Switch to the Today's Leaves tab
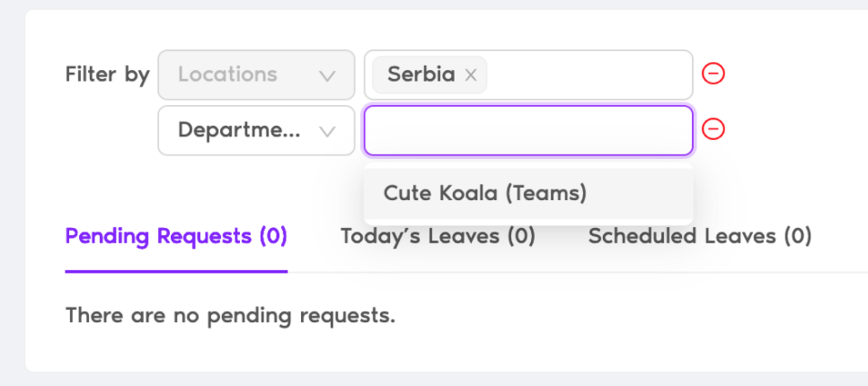 pyautogui.click(x=438, y=237)
